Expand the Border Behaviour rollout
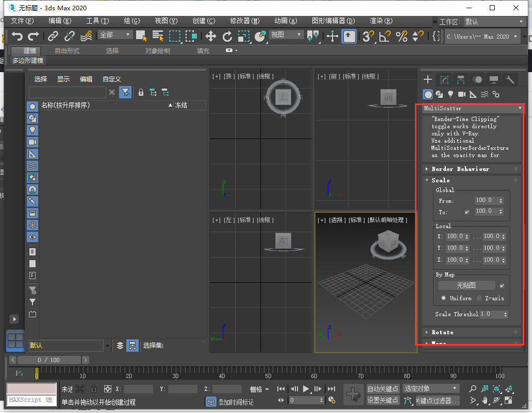 [472, 169]
